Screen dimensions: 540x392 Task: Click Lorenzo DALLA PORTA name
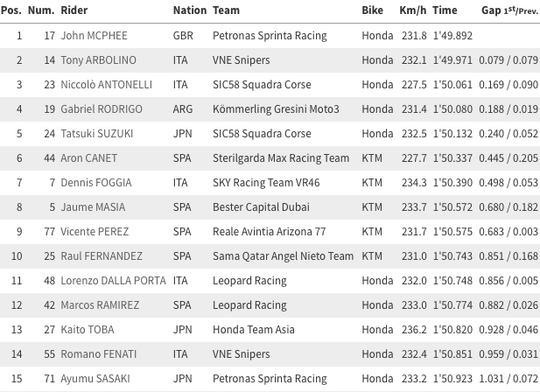[x=113, y=281]
